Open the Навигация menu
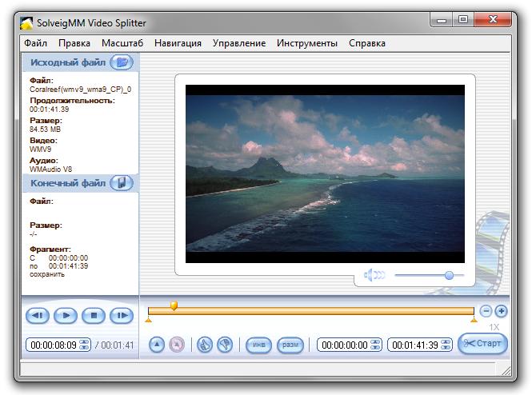Viewport: 532px width, 395px height. point(178,43)
